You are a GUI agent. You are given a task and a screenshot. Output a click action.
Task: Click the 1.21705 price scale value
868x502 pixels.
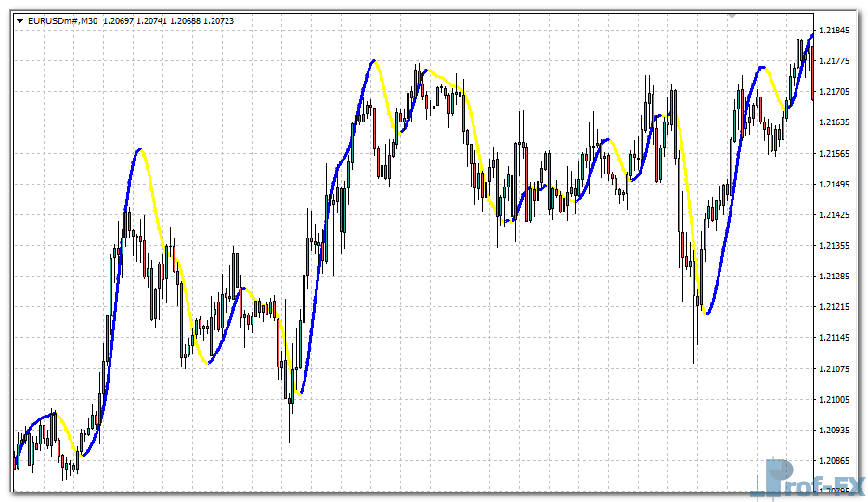coord(836,92)
